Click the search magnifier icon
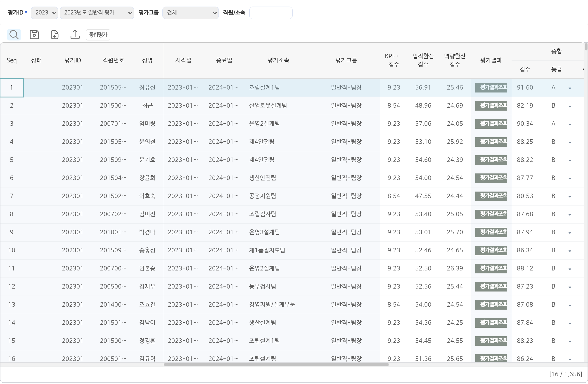This screenshot has width=588, height=384. click(x=14, y=35)
